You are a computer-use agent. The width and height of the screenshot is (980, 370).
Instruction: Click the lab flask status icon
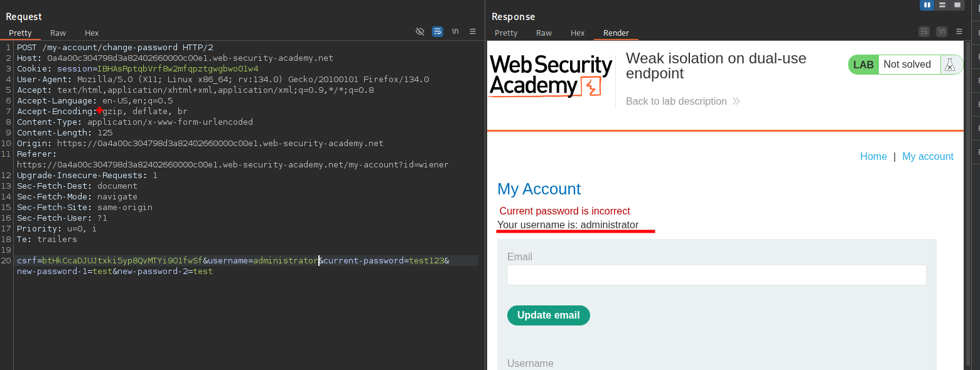pyautogui.click(x=949, y=65)
